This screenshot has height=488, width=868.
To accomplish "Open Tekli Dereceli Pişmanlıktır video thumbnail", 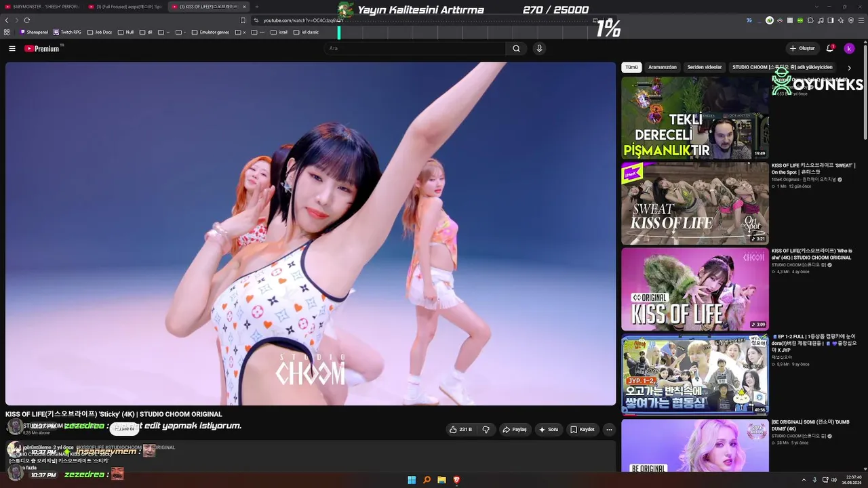I will (x=695, y=118).
